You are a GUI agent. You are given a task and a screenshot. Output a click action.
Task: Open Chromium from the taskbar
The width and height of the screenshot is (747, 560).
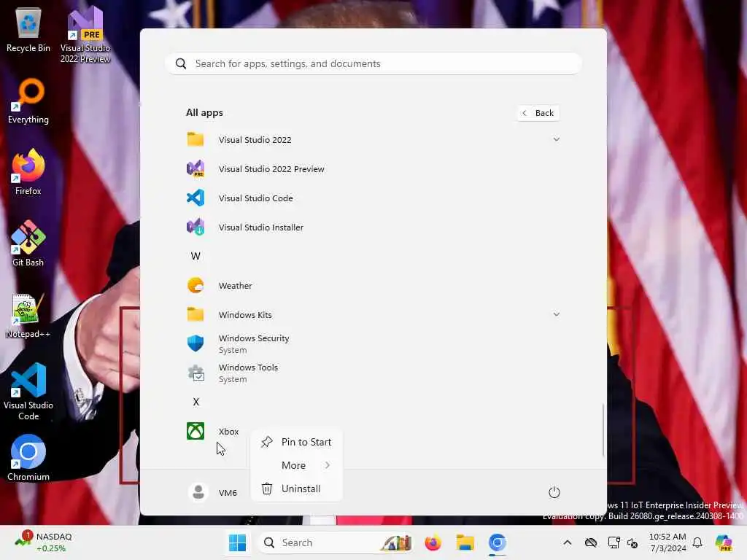click(497, 542)
